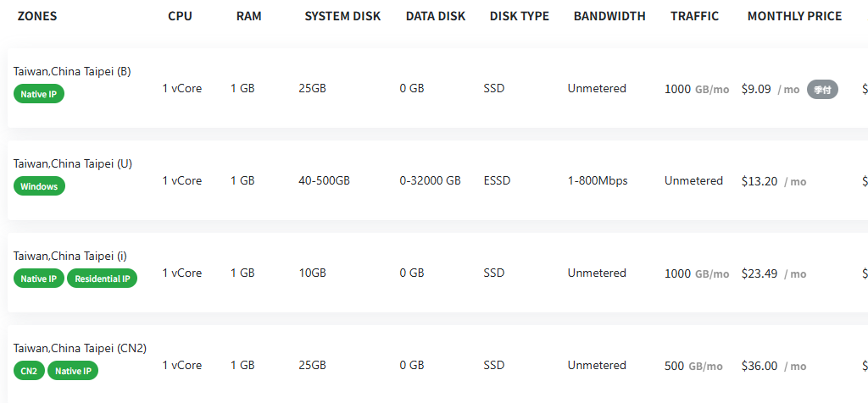Open the Taiwan,China Taipei (B) plan
The width and height of the screenshot is (868, 403).
coord(72,71)
